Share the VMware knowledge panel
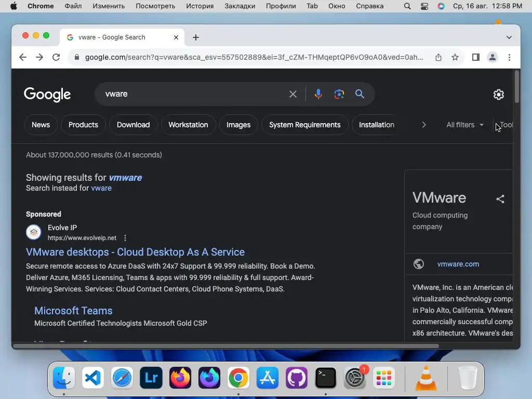Screen dimensions: 532x399 (500, 199)
